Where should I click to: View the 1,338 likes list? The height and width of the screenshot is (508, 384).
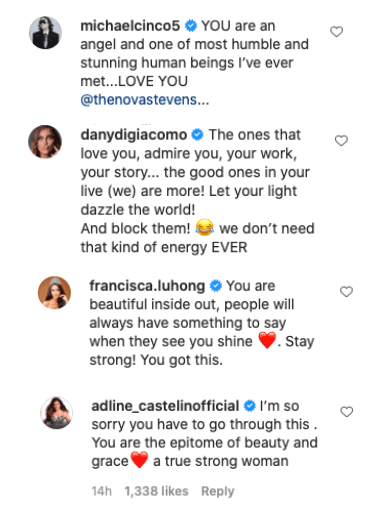pyautogui.click(x=156, y=491)
